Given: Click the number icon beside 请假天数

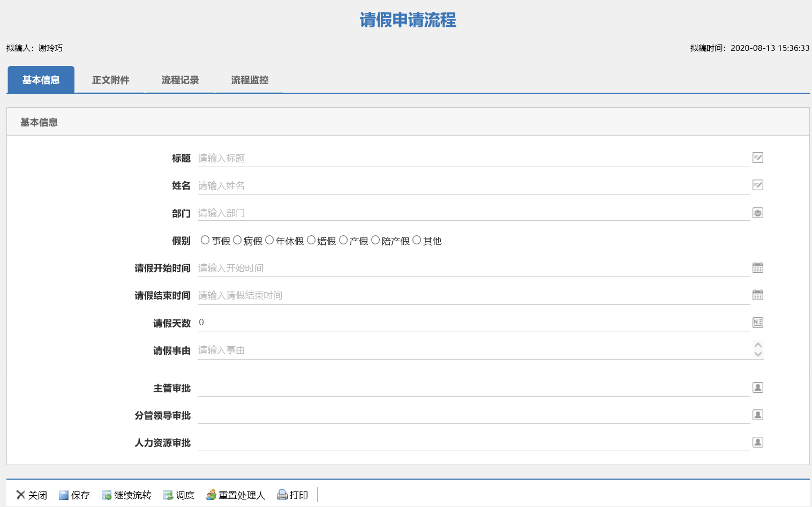Looking at the screenshot, I should (757, 322).
